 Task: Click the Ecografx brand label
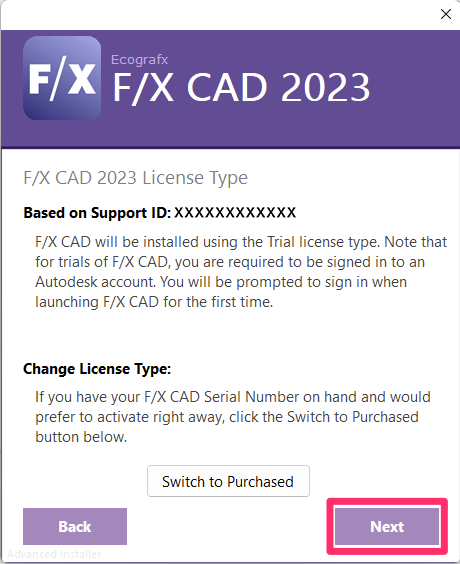click(139, 59)
